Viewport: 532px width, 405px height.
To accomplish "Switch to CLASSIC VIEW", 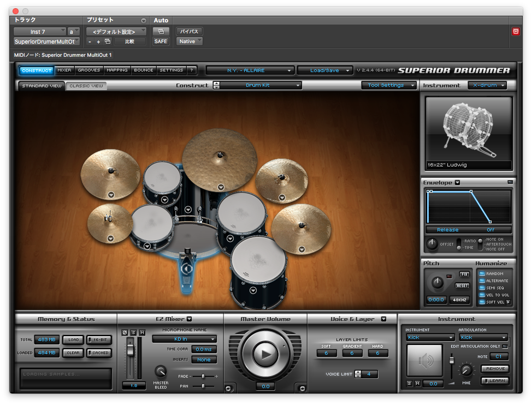I will point(86,86).
